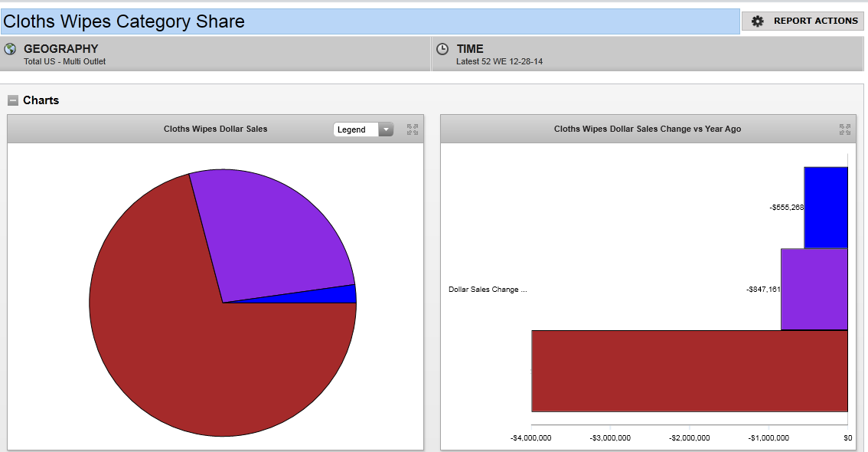Maximize the Dollar Sales Change vs Year Ago chart
The width and height of the screenshot is (868, 452).
click(x=845, y=129)
